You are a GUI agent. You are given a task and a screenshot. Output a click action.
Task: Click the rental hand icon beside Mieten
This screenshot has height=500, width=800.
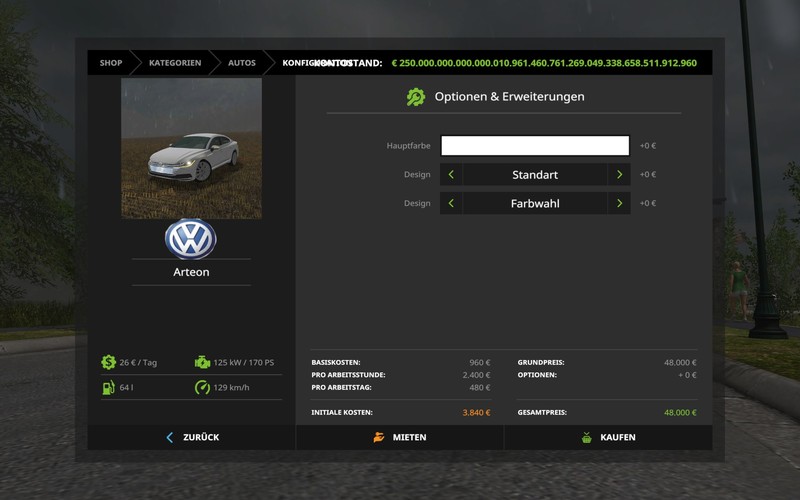pyautogui.click(x=379, y=437)
